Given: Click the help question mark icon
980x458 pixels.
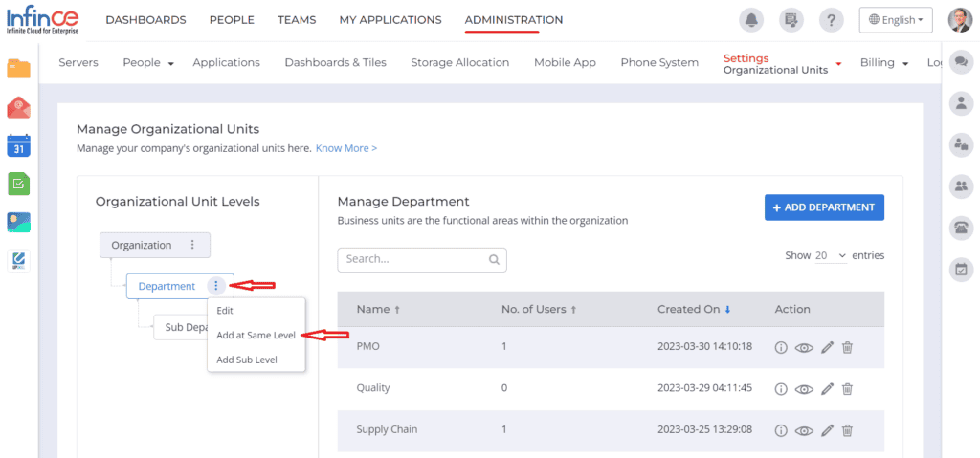Looking at the screenshot, I should (831, 20).
